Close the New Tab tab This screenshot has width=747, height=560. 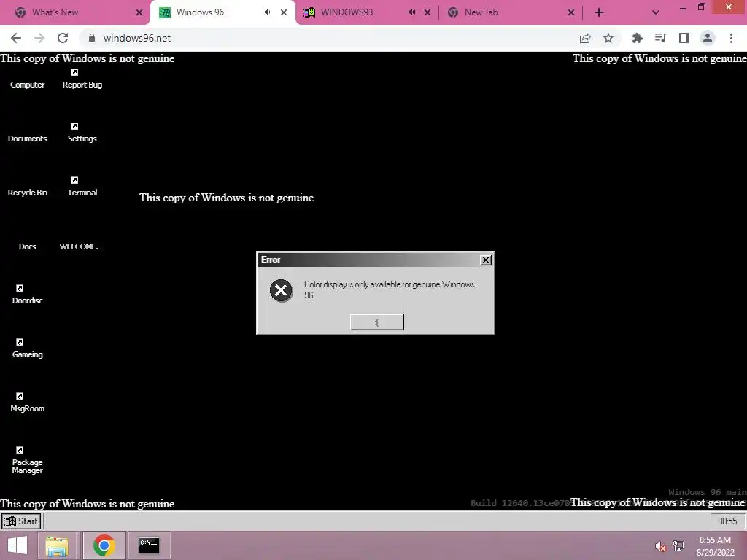(x=571, y=12)
